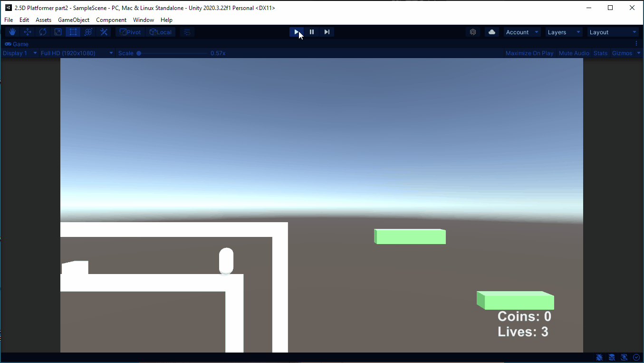This screenshot has width=644, height=363.
Task: Select the Move tool
Action: pos(28,32)
